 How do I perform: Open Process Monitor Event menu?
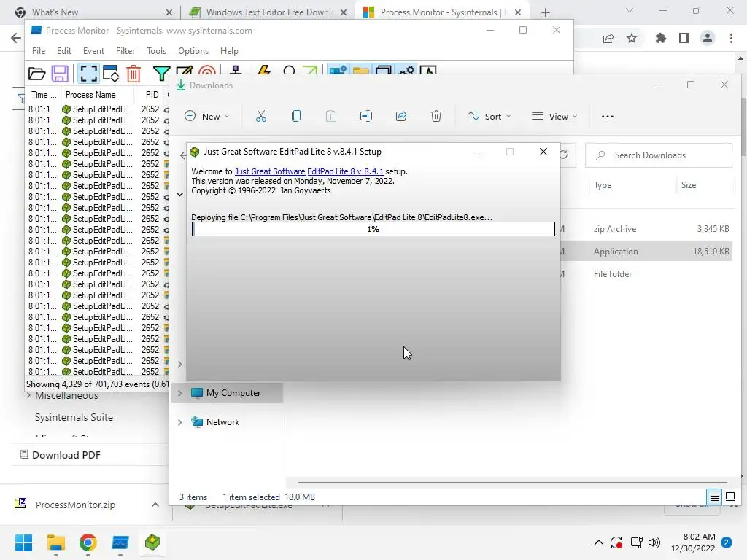coord(93,51)
